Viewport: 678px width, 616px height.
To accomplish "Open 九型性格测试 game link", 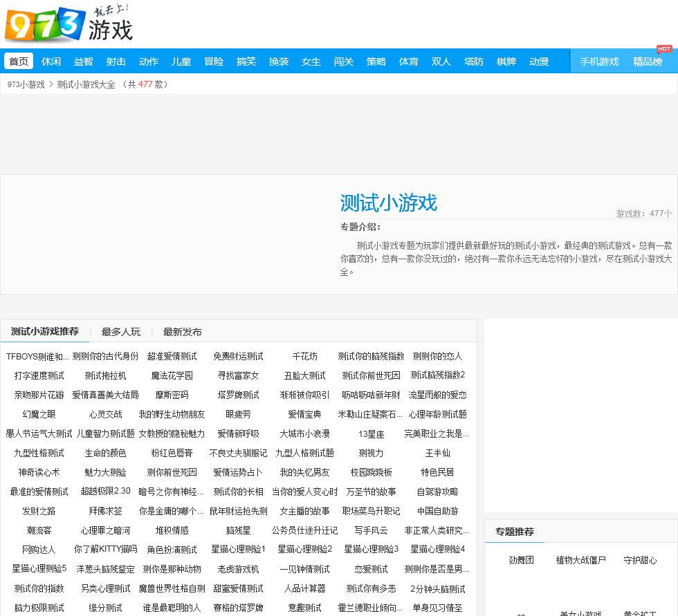I will click(x=39, y=453).
